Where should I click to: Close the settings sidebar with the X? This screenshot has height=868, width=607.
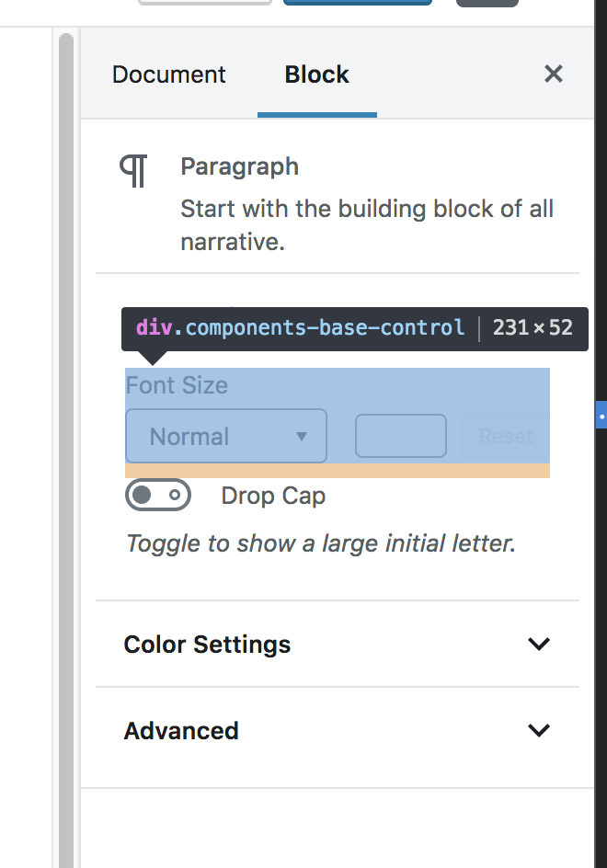click(553, 74)
